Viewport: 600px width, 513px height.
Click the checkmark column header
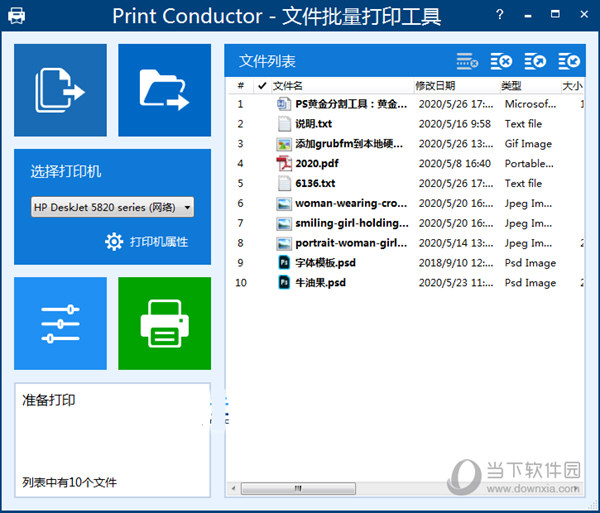[262, 86]
